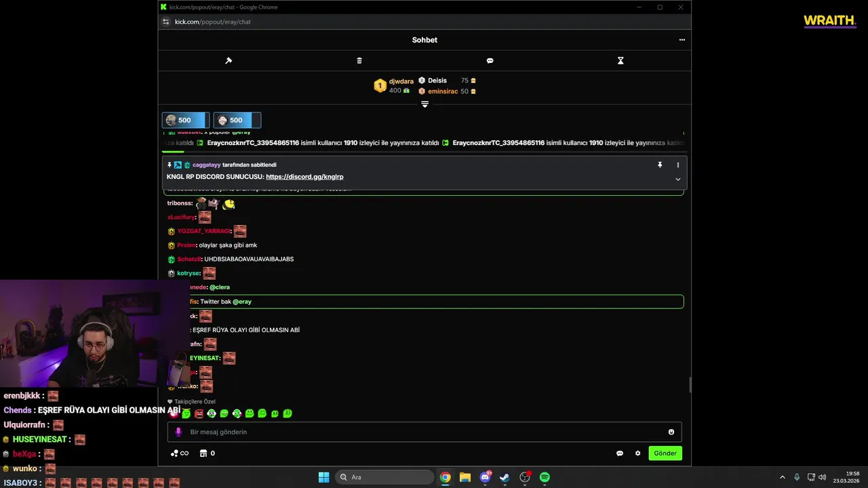Click the taskbar Ara search box
Screen dimensions: 868x488
384,477
